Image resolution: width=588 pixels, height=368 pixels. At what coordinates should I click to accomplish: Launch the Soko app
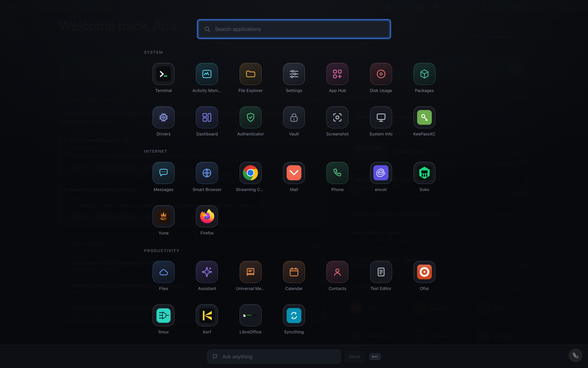click(424, 173)
